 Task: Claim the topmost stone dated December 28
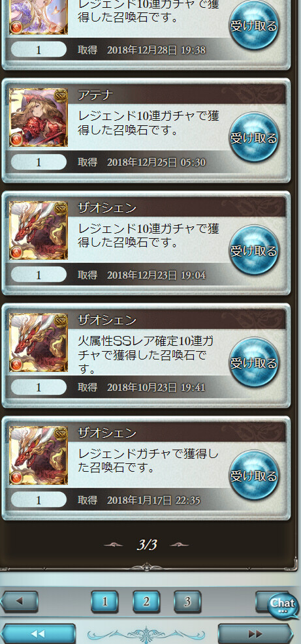tap(254, 25)
